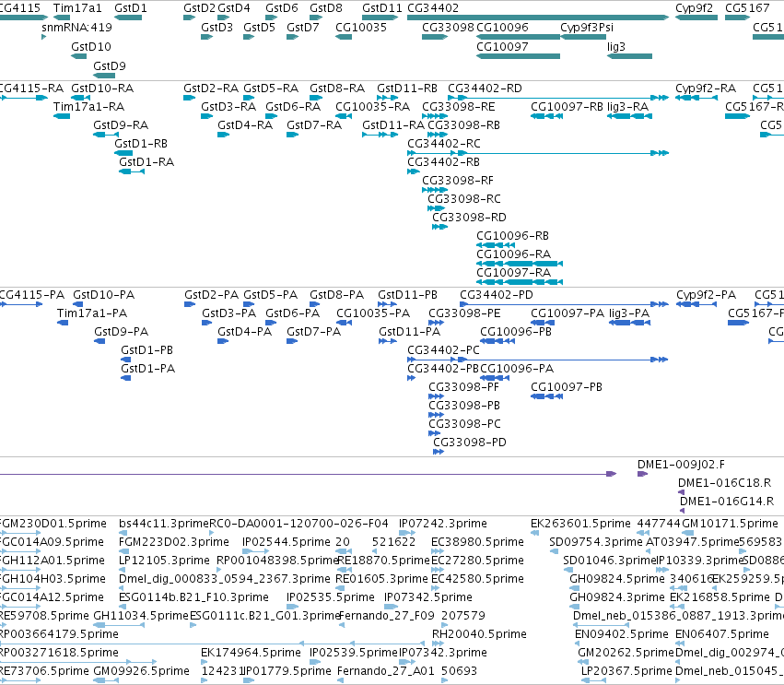Open the bs44c11.3prime EST feature

123,533
